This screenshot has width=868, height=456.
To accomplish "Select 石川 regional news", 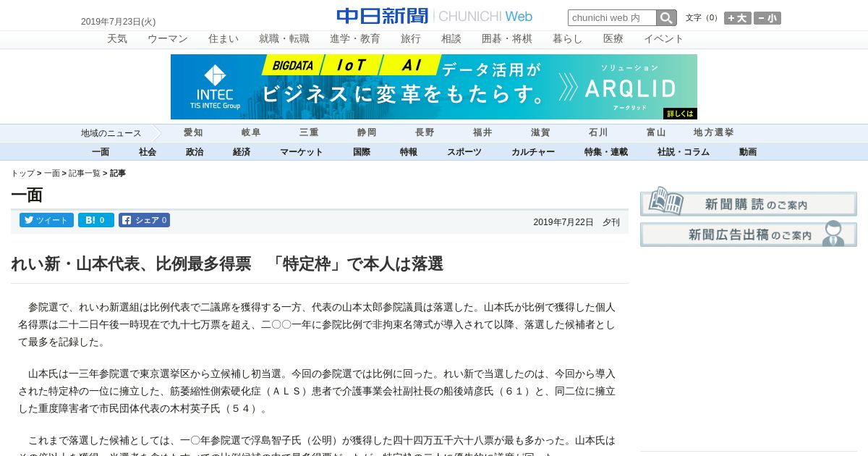I will point(598,132).
